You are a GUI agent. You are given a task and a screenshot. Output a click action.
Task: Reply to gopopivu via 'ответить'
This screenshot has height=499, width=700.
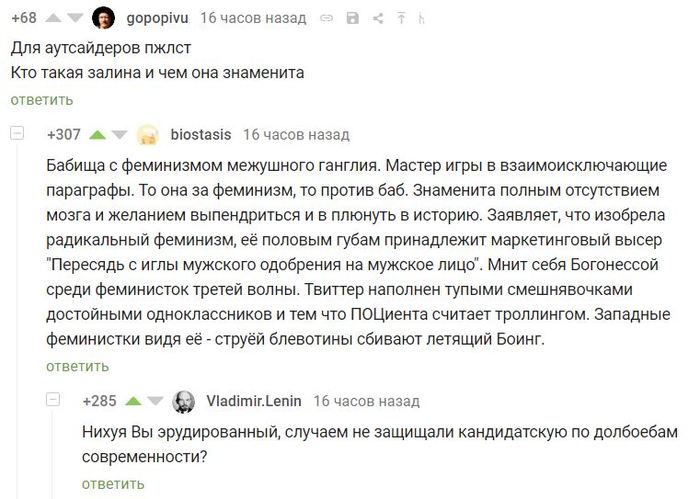pyautogui.click(x=42, y=99)
